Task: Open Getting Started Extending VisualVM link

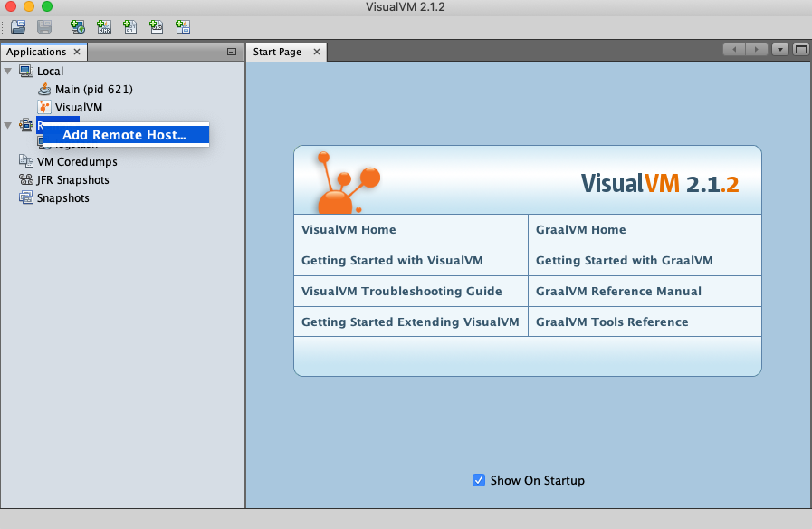Action: [410, 322]
